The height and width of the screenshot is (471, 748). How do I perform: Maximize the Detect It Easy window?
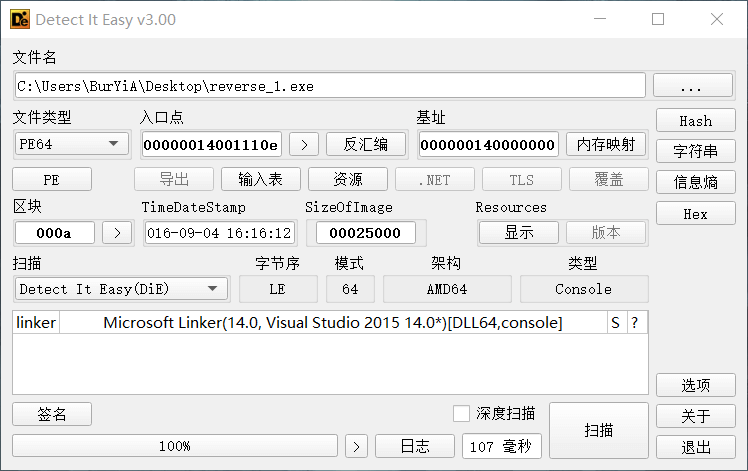coord(658,19)
